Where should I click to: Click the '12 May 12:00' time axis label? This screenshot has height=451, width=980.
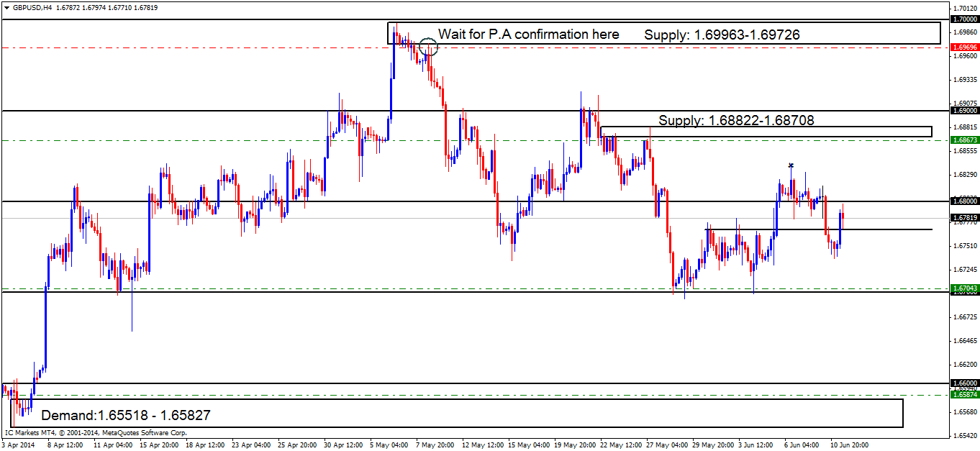point(481,445)
